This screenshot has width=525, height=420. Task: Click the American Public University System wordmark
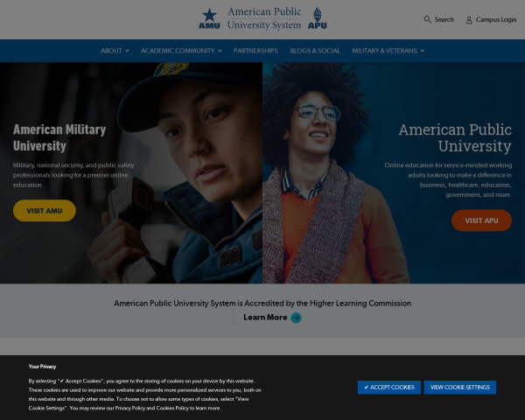point(264,18)
